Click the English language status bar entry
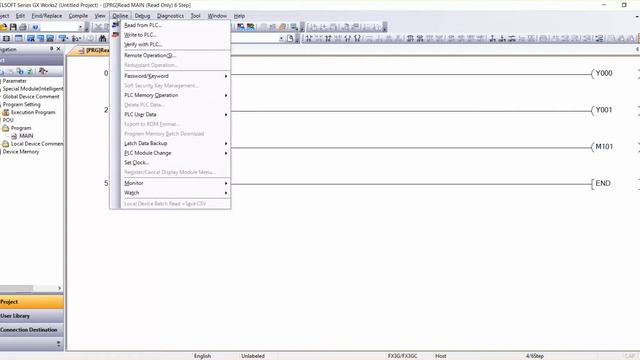The width and height of the screenshot is (640, 360). [202, 356]
